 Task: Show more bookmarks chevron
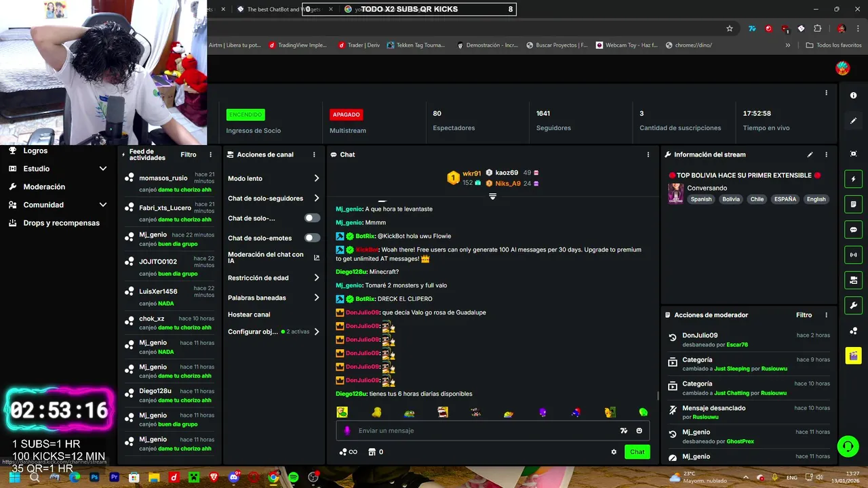pyautogui.click(x=788, y=45)
